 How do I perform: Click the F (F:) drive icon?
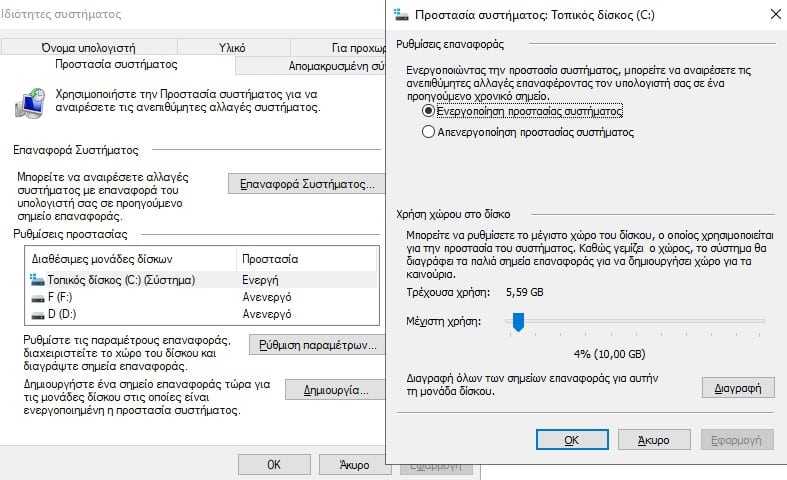38,298
